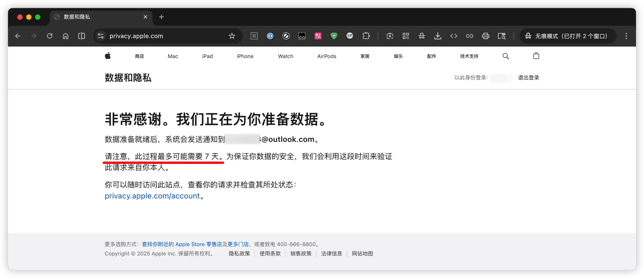
Task: Open the extensions puzzle-piece menu
Action: point(366,36)
